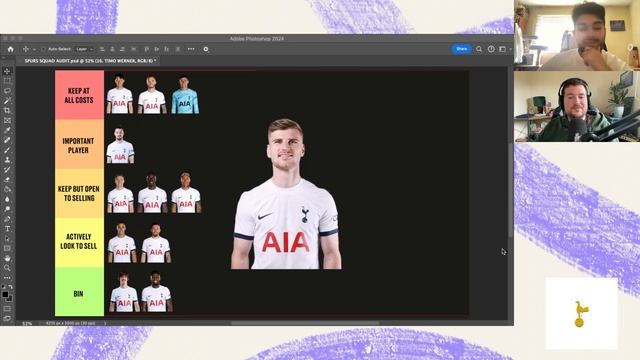Click the horizontal scrollbar under canvas
640x360 pixels.
(305, 323)
